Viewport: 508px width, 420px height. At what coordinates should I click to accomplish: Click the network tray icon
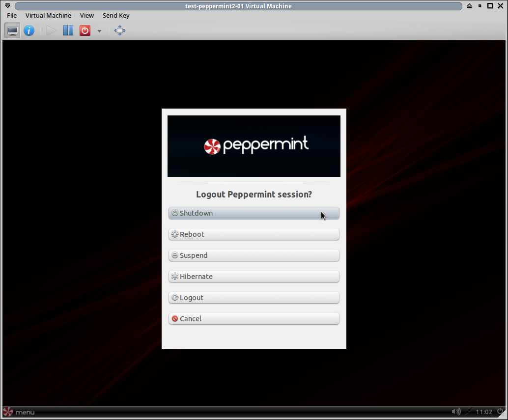(x=469, y=412)
